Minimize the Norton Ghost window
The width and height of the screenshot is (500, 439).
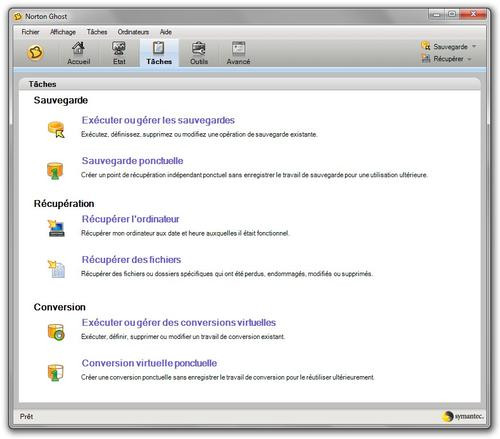[436, 14]
